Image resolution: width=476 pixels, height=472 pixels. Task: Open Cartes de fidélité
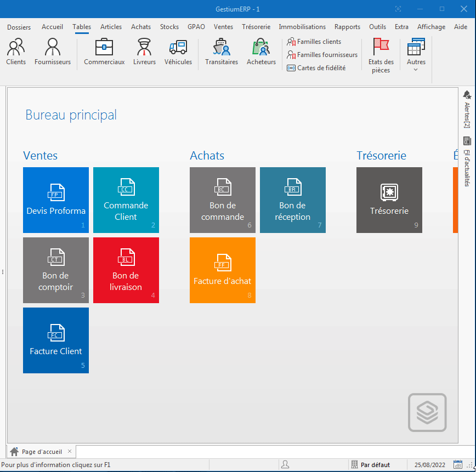(x=316, y=68)
